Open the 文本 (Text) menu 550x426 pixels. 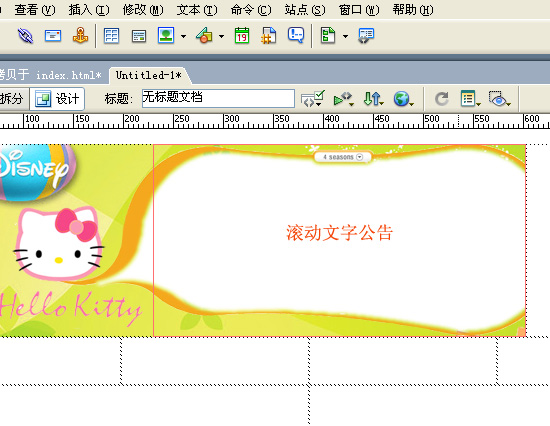point(197,10)
